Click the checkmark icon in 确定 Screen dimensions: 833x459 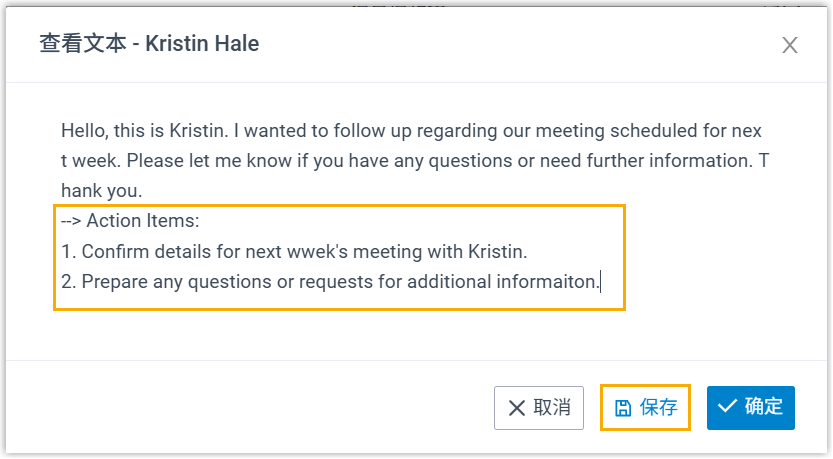point(727,406)
